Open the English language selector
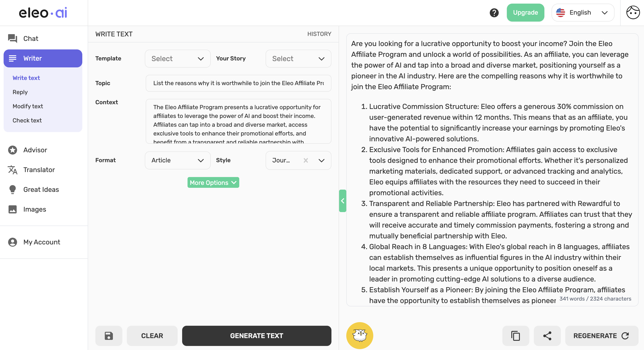 pos(582,13)
